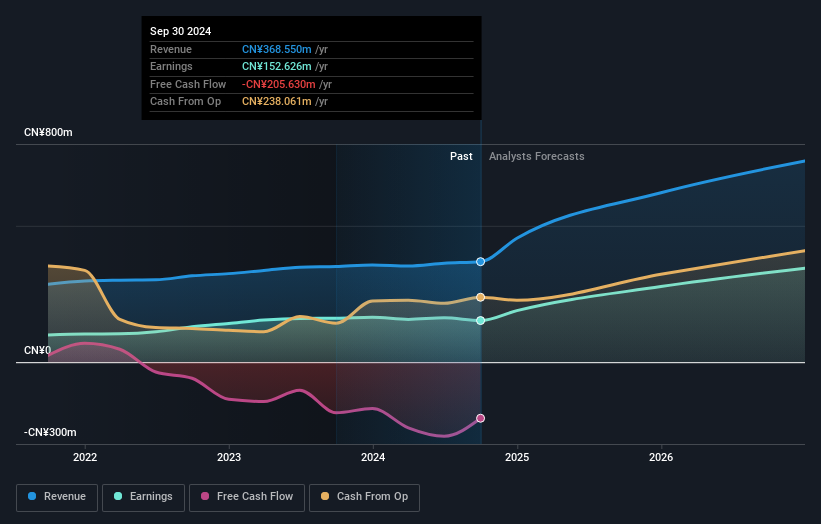Viewport: 821px width, 524px height.
Task: Click the Revenue row label in tooltip
Action: tap(171, 49)
